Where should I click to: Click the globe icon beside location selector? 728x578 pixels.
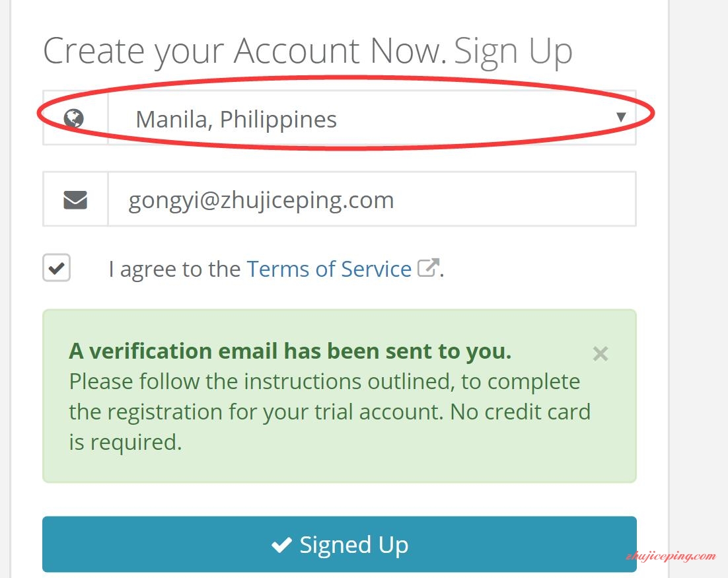(x=74, y=118)
